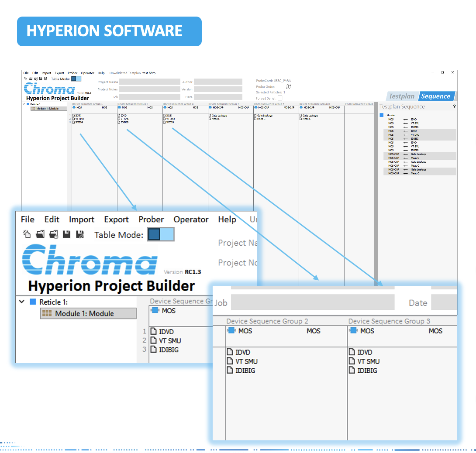Screen dimensions: 476x453
Task: Select the row 2 VT SMU test in the enlarged left callout
Action: [166, 341]
